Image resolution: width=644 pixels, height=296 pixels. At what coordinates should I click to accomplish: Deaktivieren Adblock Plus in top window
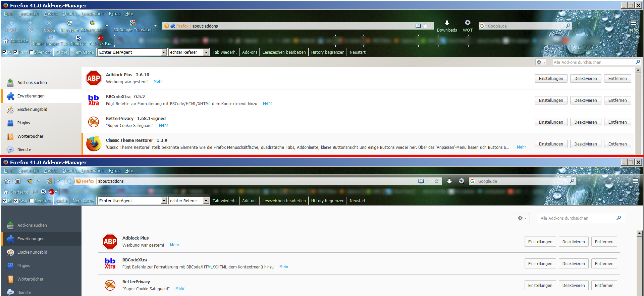click(x=586, y=79)
